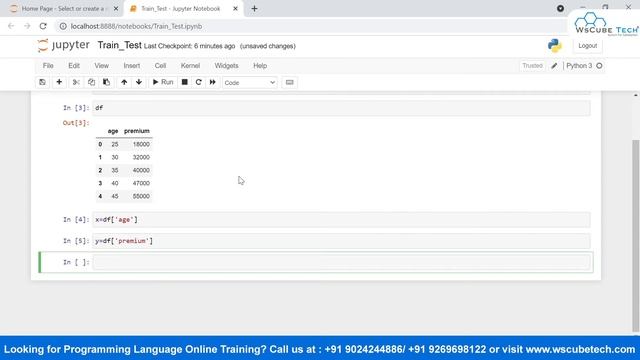Click the Last Checkpoint text
Image resolution: width=640 pixels, height=360 pixels.
coord(189,46)
